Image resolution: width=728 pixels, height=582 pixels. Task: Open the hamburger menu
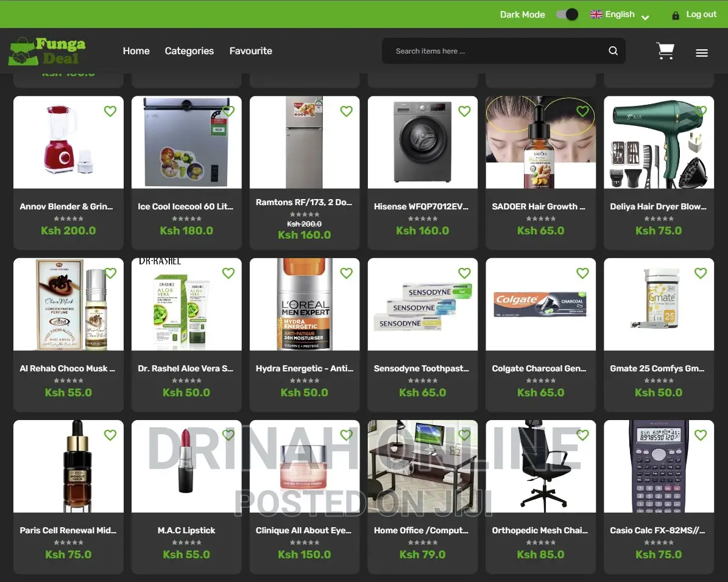(x=702, y=53)
